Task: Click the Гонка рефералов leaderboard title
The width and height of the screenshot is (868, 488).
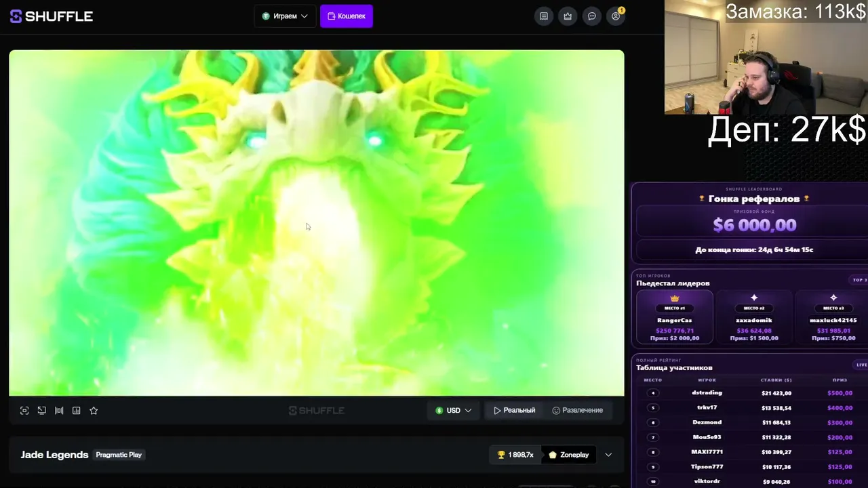Action: (x=754, y=199)
